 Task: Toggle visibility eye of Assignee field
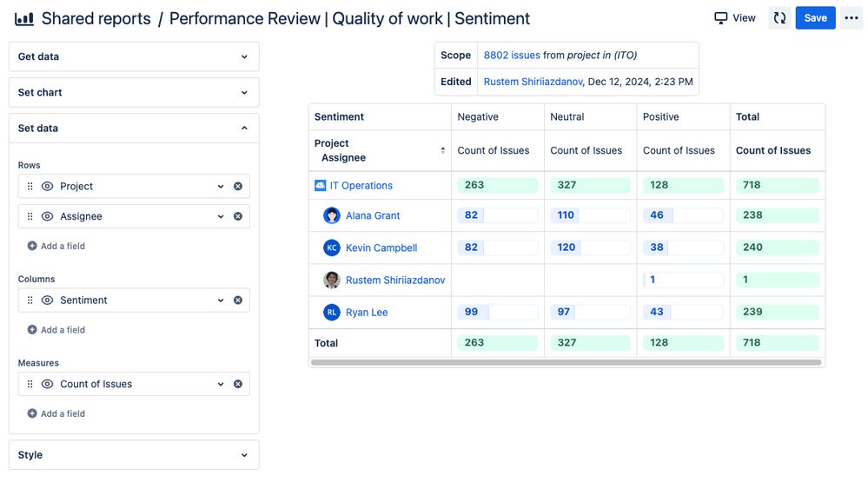48,216
